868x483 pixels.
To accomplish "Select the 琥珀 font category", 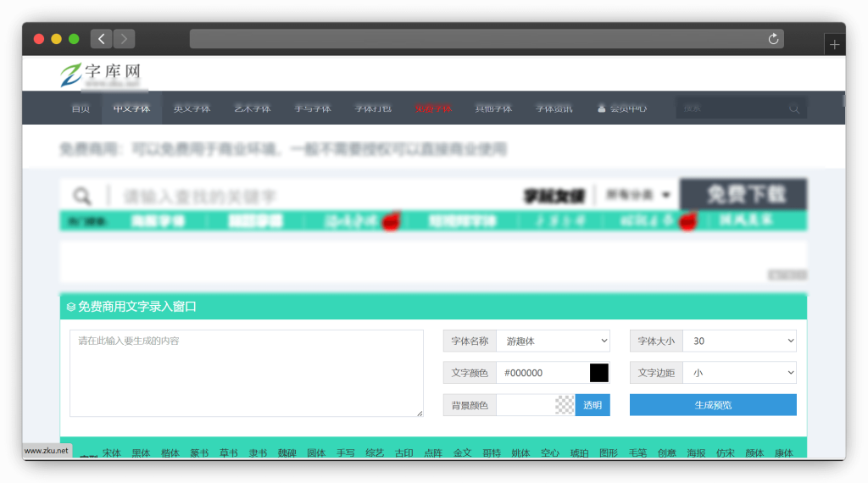I will 579,452.
